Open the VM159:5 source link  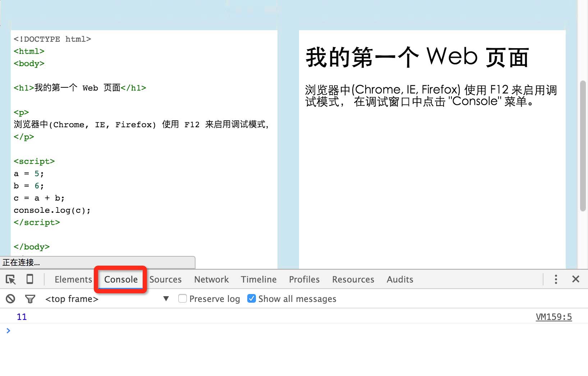[553, 317]
